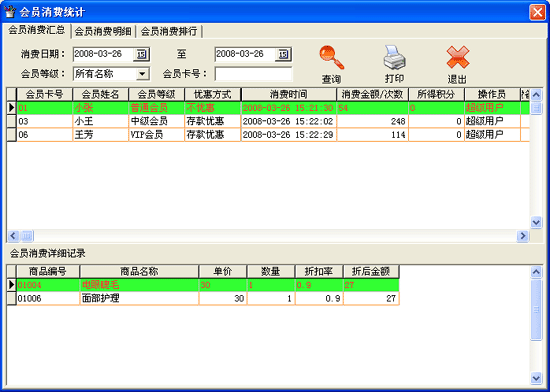Image resolution: width=550 pixels, height=392 pixels.
Task: Click the app icon in title bar
Action: (x=10, y=12)
